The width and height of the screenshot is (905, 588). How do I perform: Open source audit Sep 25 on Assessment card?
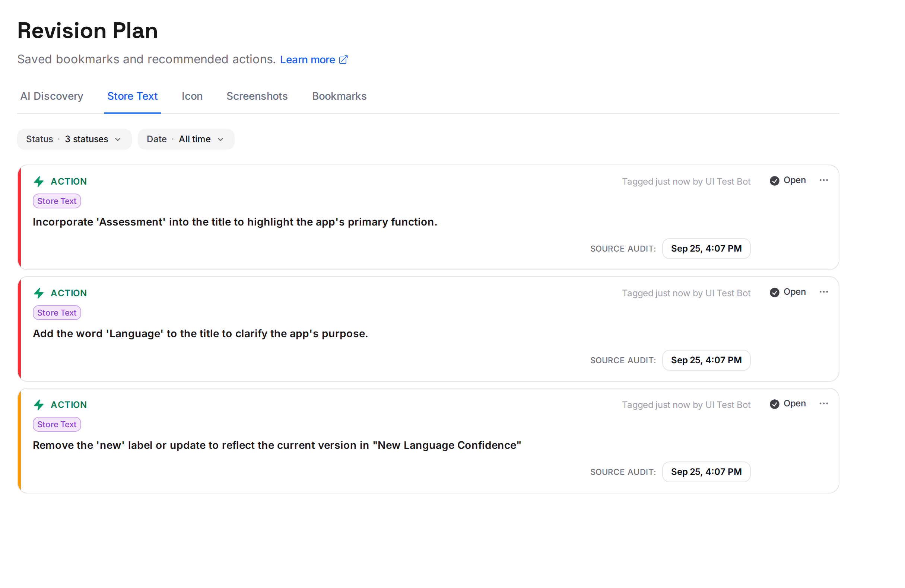[706, 249]
